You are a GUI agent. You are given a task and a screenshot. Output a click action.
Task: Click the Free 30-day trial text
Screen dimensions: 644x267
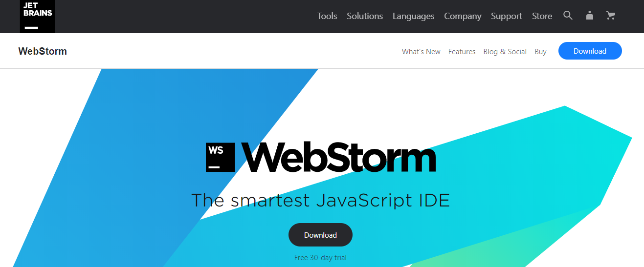pos(320,257)
